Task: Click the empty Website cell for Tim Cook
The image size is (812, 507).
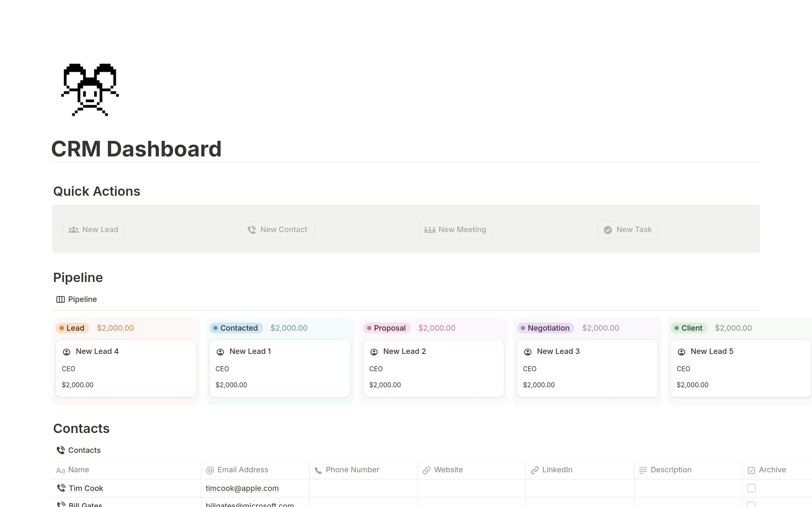Action: click(472, 488)
